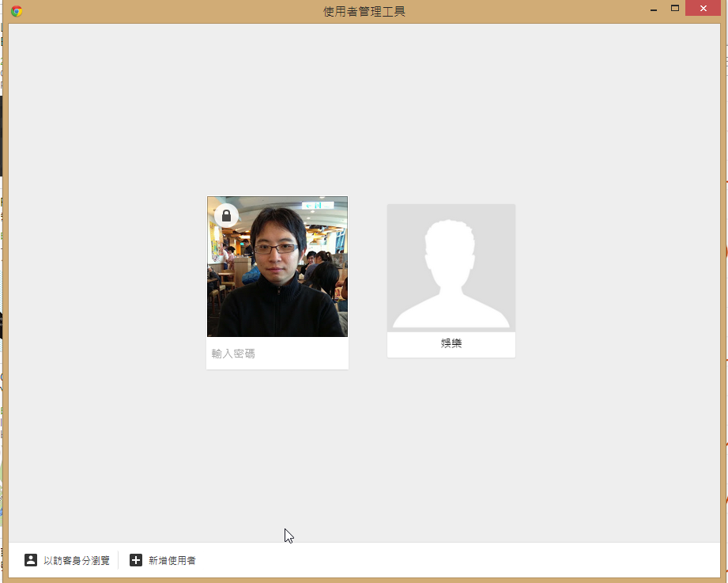Click the grey gap between the two profile cards
Image resolution: width=728 pixels, height=583 pixels.
click(x=368, y=277)
